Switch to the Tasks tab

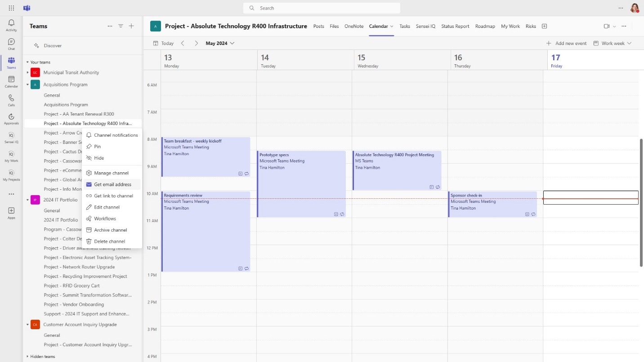click(405, 26)
